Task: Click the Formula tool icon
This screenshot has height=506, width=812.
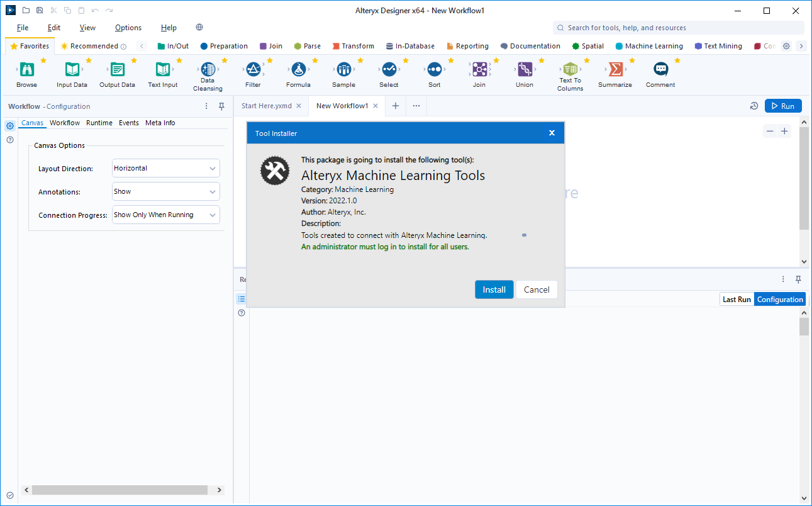Action: (x=299, y=69)
